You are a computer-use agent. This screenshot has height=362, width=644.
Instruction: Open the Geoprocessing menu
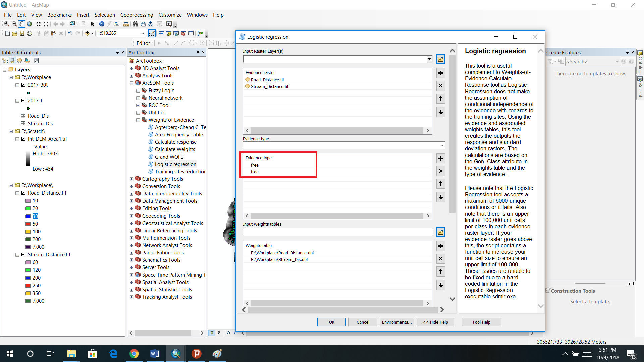click(137, 15)
